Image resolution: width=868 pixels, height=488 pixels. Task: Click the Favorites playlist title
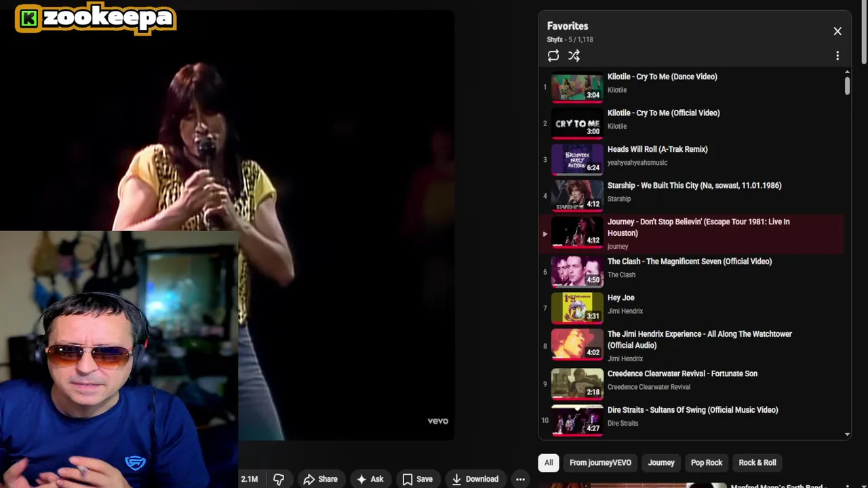click(x=568, y=26)
